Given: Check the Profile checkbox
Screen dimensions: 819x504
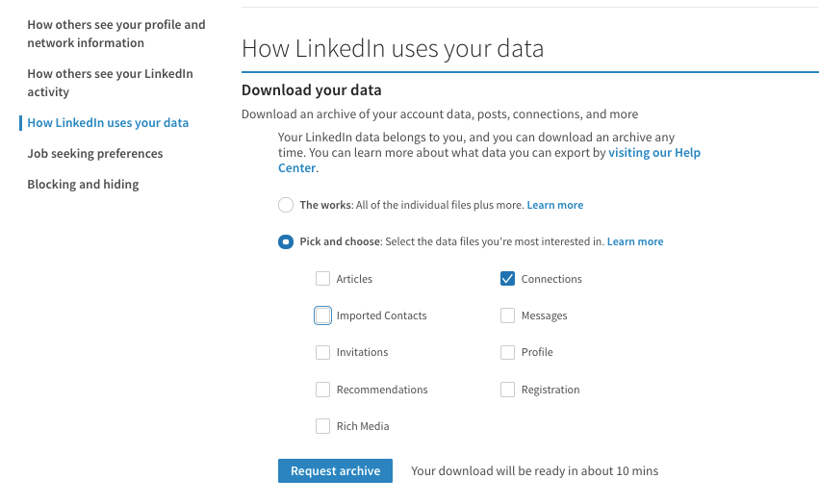Looking at the screenshot, I should tap(507, 352).
